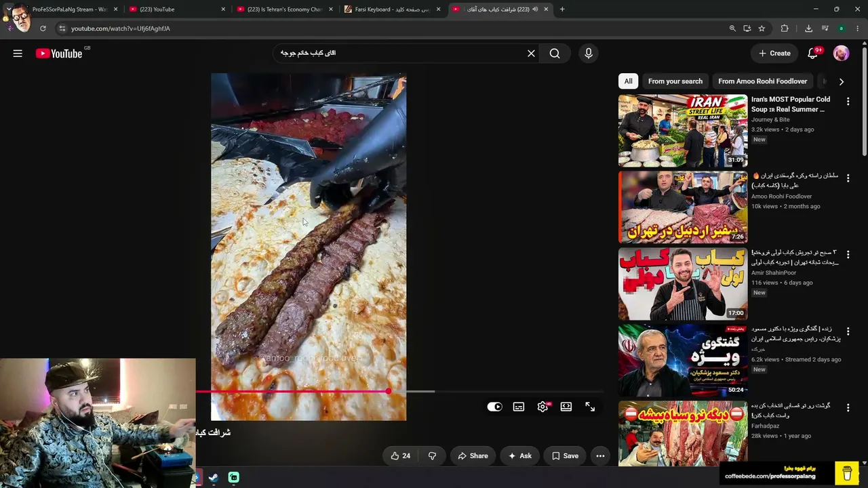
Task: Filter by From Amoo Roohi Foodlover chip
Action: pos(763,81)
